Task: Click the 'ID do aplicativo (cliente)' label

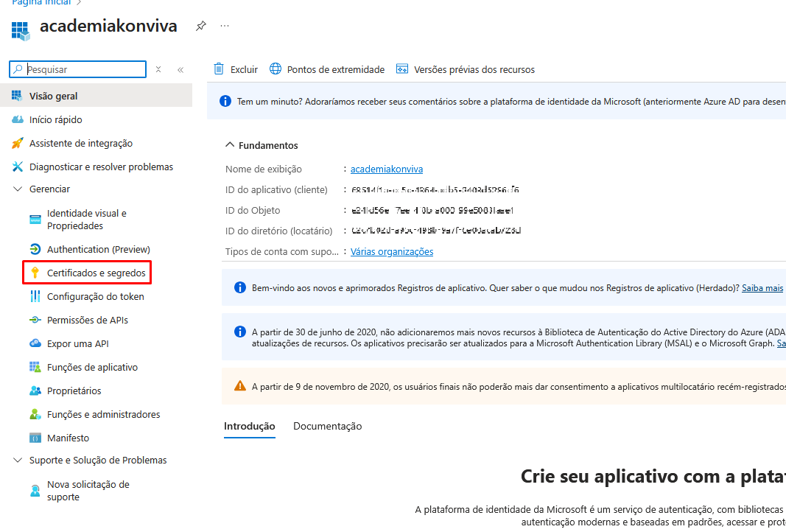Action: tap(276, 189)
